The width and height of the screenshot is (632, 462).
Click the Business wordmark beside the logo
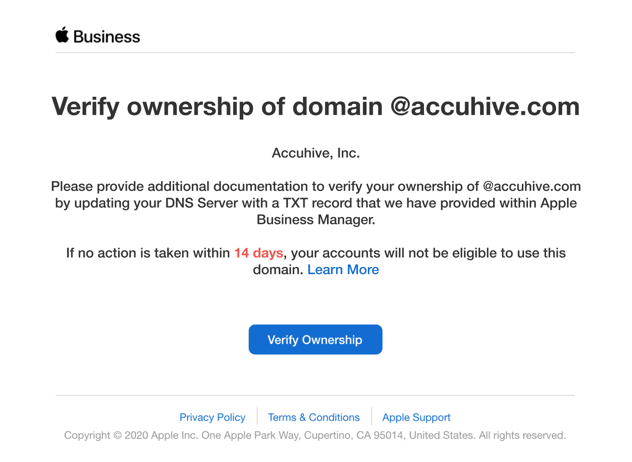(107, 37)
